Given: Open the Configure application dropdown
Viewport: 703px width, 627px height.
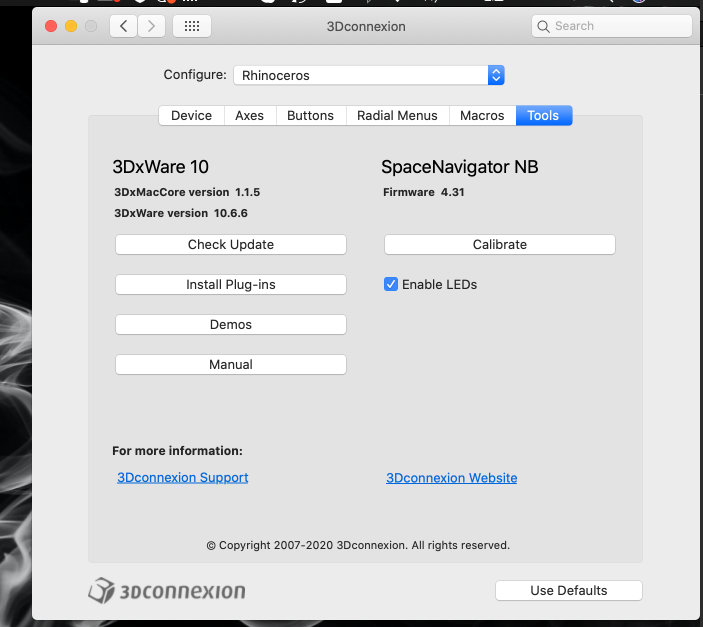Looking at the screenshot, I should click(369, 75).
